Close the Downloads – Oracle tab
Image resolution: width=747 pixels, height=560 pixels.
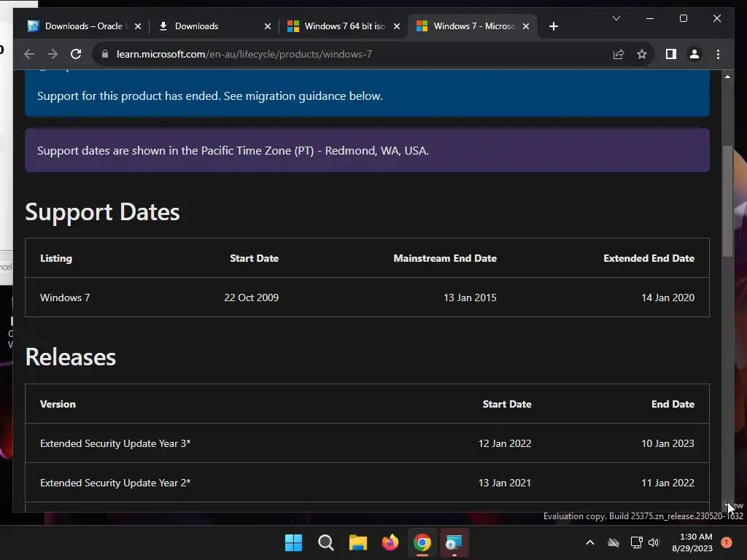tap(138, 26)
